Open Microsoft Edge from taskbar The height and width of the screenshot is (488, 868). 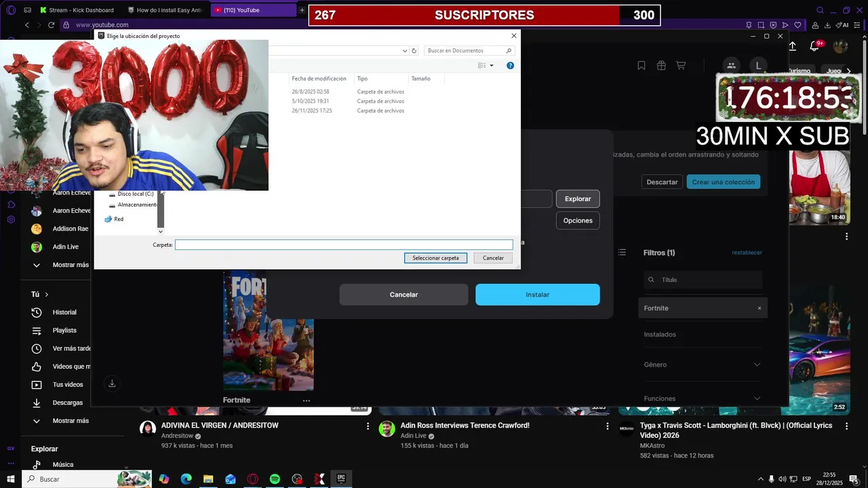186,479
